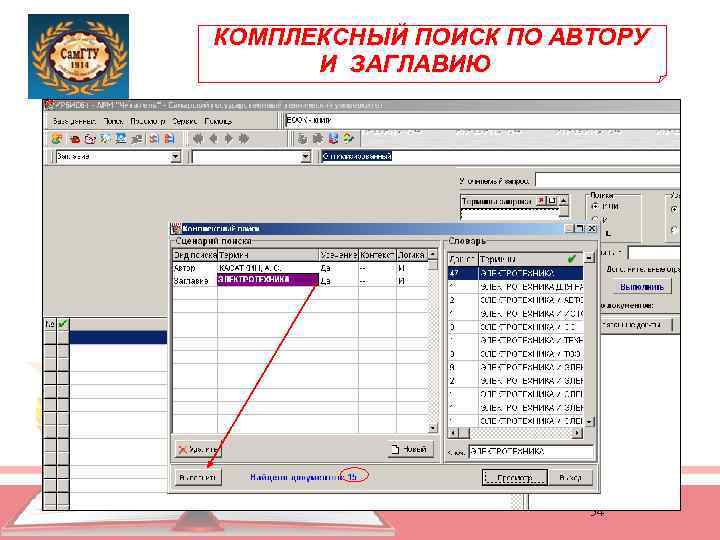Screen dimensions: 720x540
Task: Click left arrow of Словарь horizontal scrollbar
Action: 454,433
